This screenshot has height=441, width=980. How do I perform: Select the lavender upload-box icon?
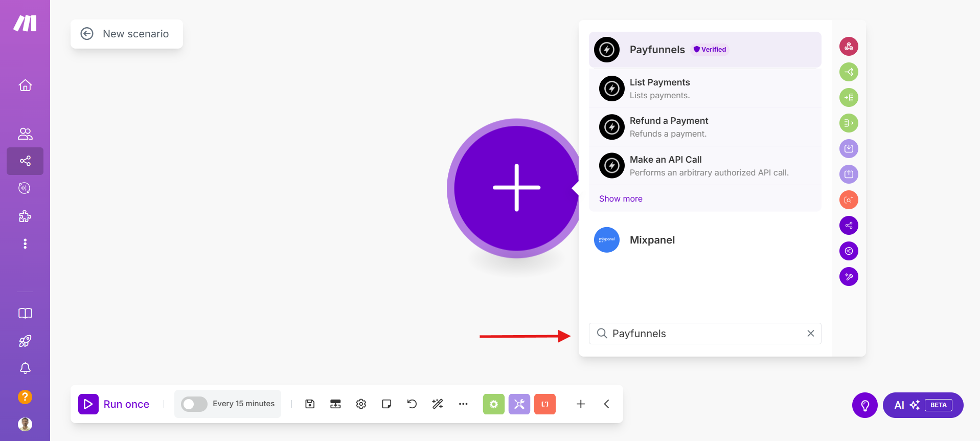coord(849,174)
